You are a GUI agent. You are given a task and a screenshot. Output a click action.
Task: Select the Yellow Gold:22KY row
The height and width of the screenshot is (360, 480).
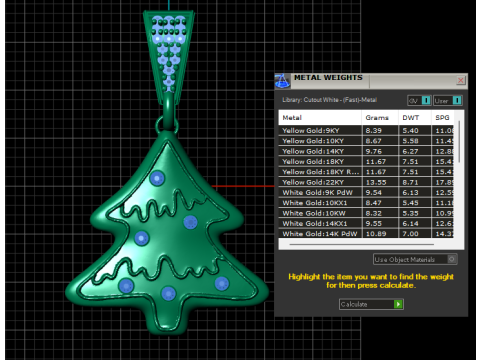coord(366,182)
